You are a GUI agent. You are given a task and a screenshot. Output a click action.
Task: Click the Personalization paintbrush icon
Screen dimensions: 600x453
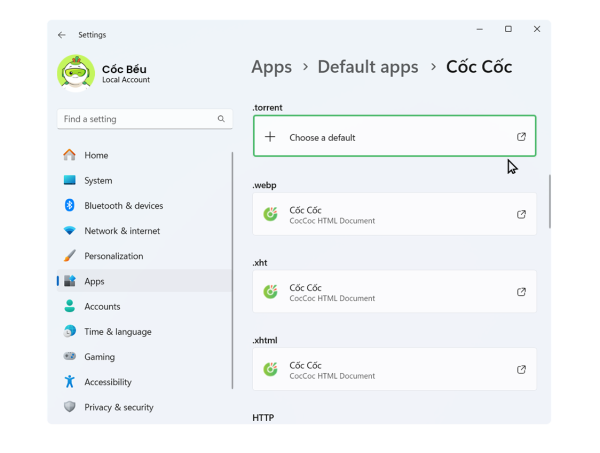point(70,256)
